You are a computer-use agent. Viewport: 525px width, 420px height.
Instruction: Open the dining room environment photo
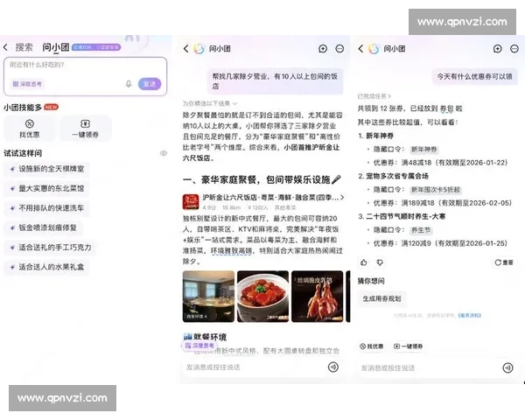pos(208,297)
